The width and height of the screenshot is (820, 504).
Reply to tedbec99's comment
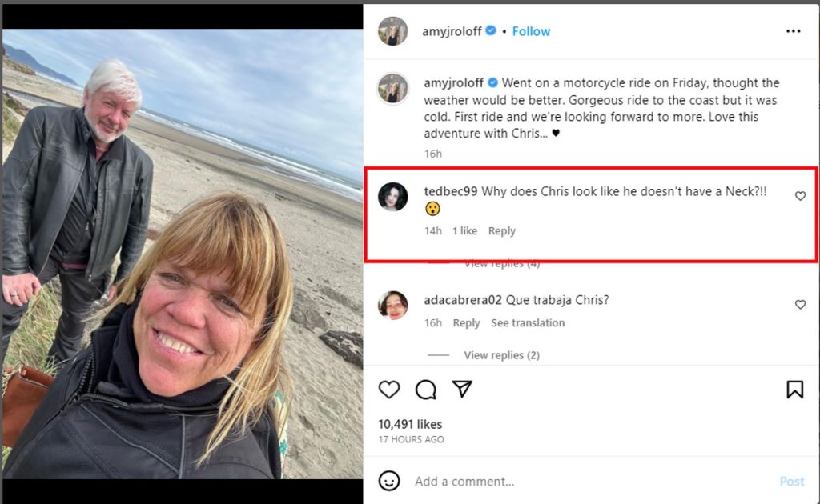click(501, 231)
